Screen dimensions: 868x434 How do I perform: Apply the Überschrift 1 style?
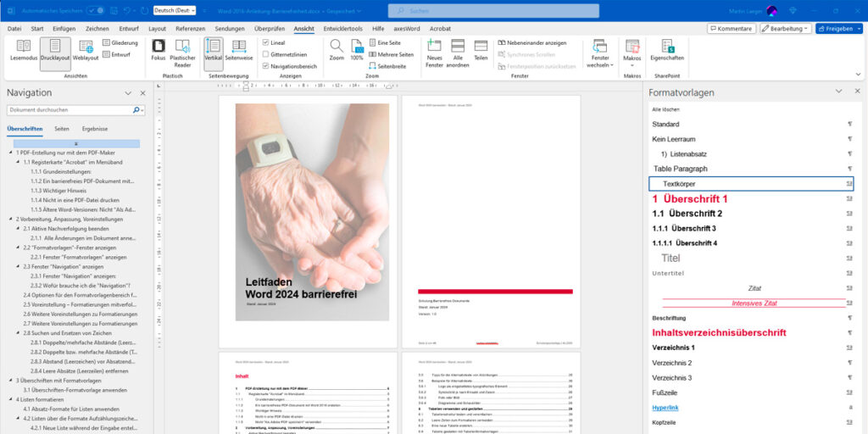tap(751, 198)
